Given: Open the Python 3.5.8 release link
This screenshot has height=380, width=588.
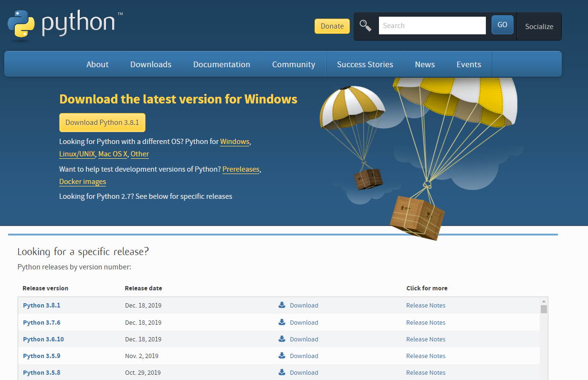Looking at the screenshot, I should 42,372.
